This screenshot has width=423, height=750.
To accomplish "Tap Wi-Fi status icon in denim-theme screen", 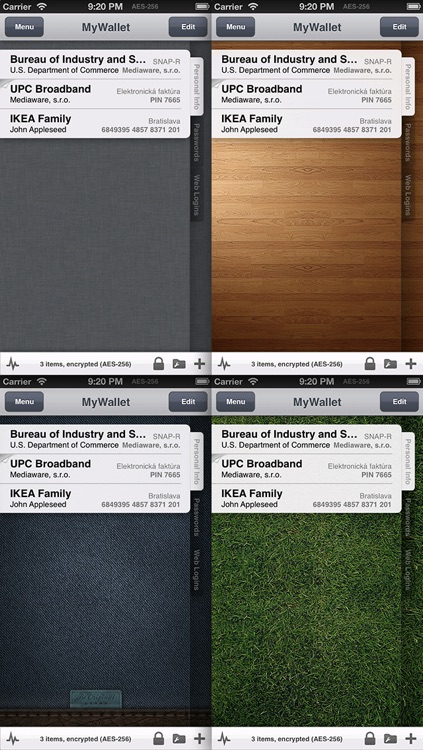I will (x=42, y=381).
